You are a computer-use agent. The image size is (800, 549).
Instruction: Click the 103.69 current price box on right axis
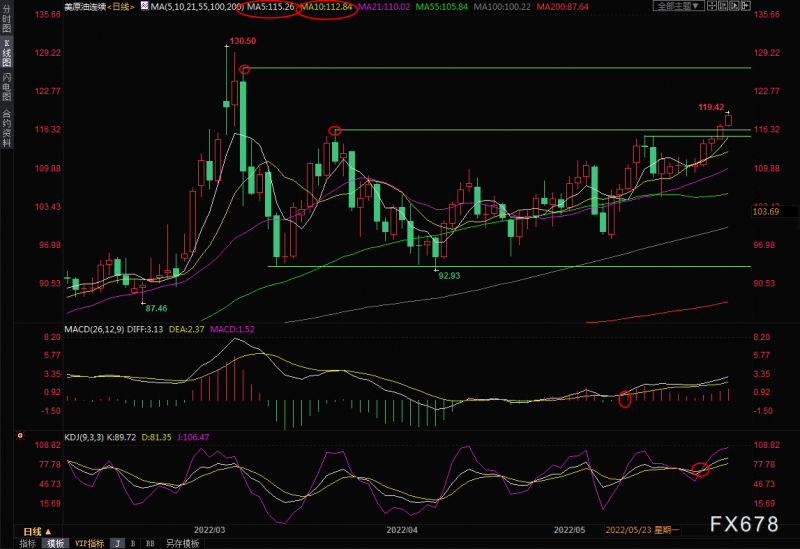[773, 211]
